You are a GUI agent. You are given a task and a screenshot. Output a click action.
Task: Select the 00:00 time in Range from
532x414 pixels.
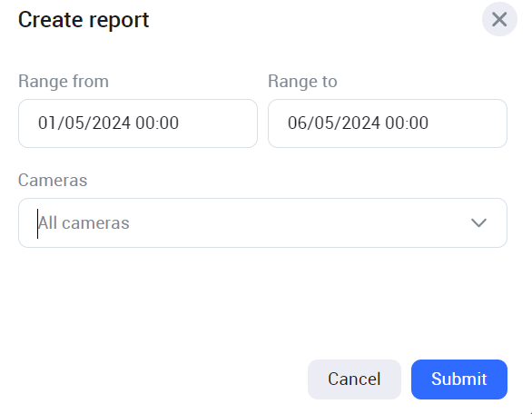point(157,123)
